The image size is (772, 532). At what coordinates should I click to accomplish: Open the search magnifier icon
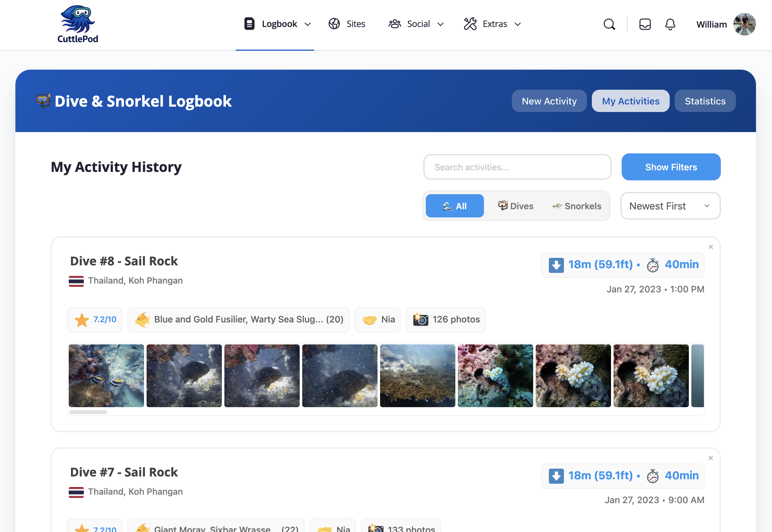609,24
